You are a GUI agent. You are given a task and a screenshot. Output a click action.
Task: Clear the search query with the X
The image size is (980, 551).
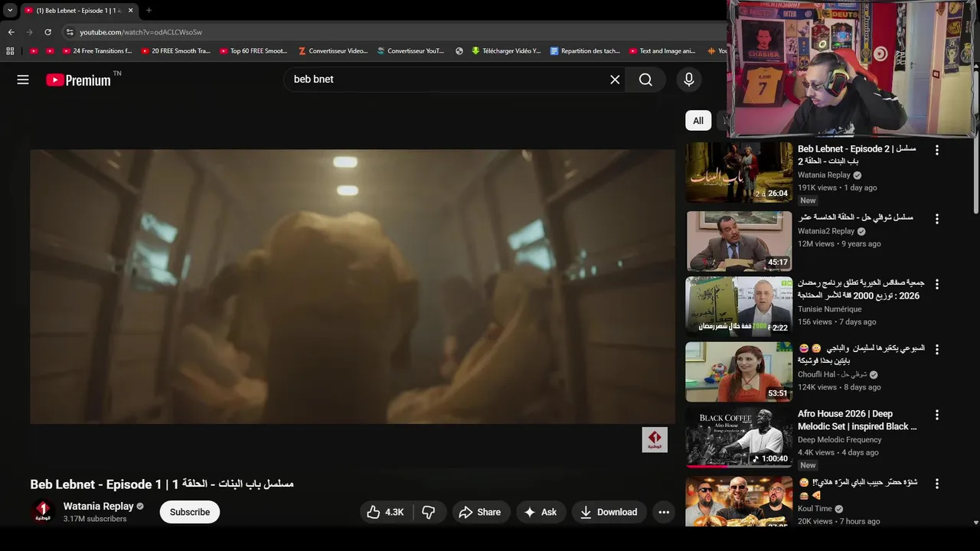[x=615, y=80]
